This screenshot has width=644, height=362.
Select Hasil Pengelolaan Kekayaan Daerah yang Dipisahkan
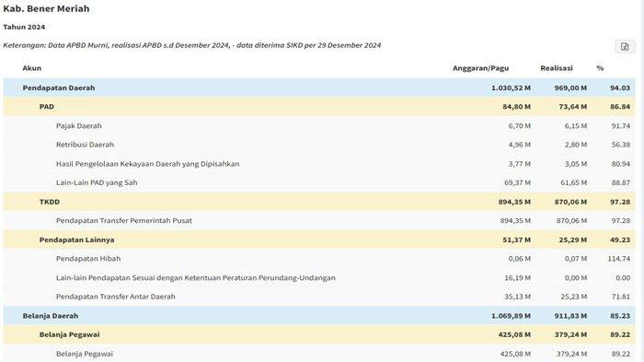(x=319, y=164)
